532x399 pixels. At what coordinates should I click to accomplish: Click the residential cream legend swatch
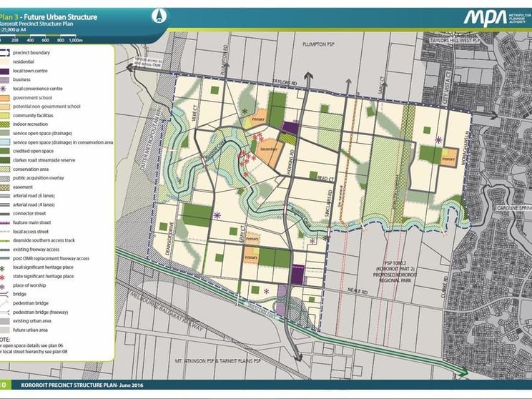[4, 61]
